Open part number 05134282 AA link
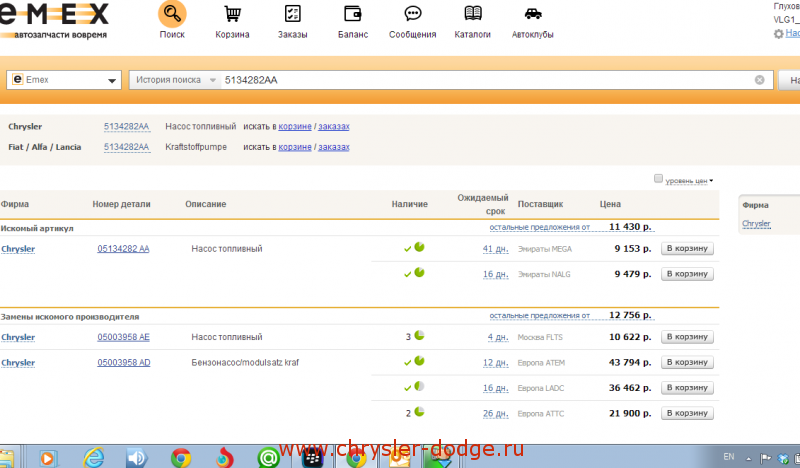The image size is (800, 468). (123, 249)
